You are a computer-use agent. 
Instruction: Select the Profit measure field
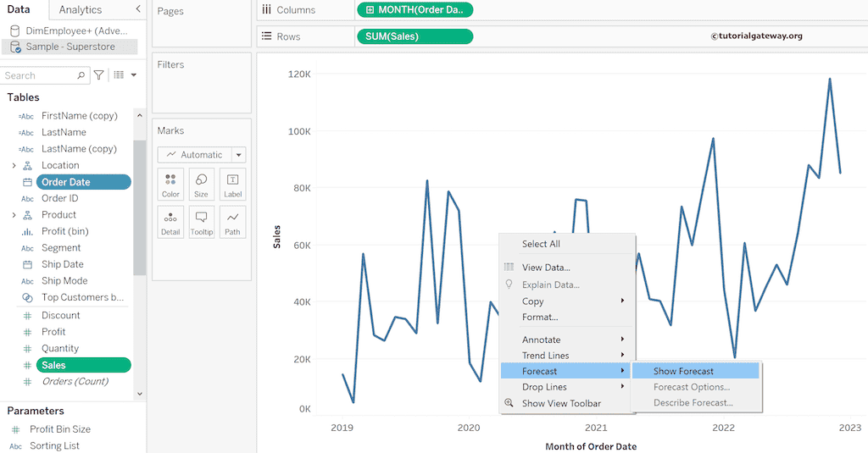pos(53,332)
